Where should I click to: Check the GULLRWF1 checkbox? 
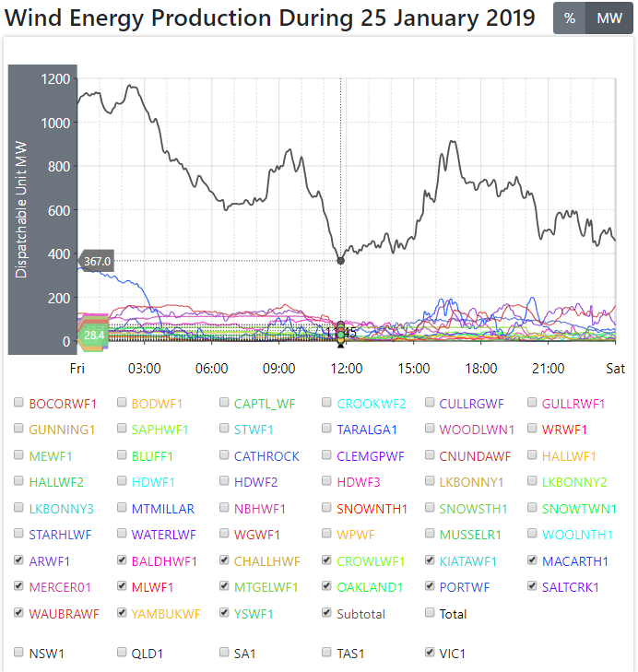point(533,404)
